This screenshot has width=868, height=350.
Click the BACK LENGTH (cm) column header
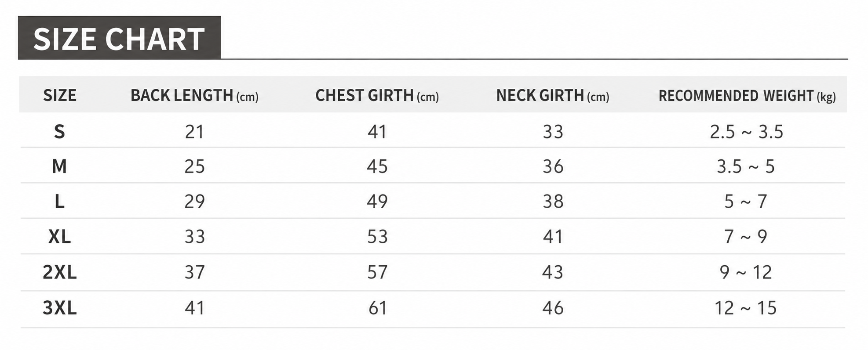tap(194, 95)
